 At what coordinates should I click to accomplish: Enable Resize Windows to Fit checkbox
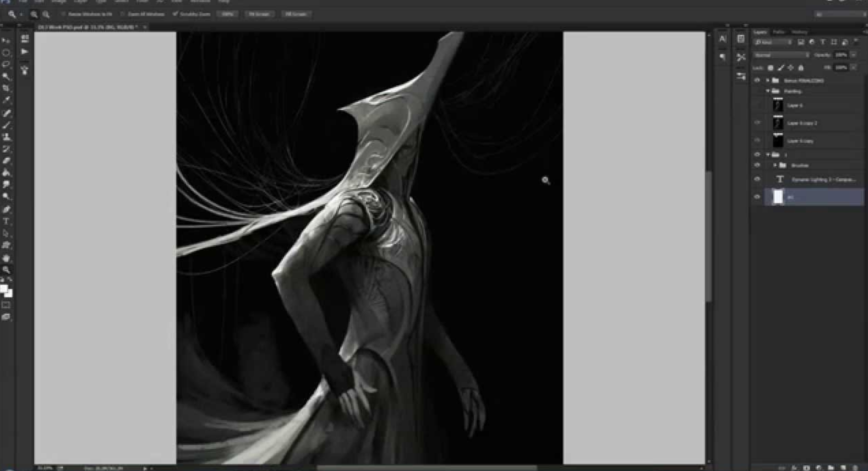(x=64, y=14)
